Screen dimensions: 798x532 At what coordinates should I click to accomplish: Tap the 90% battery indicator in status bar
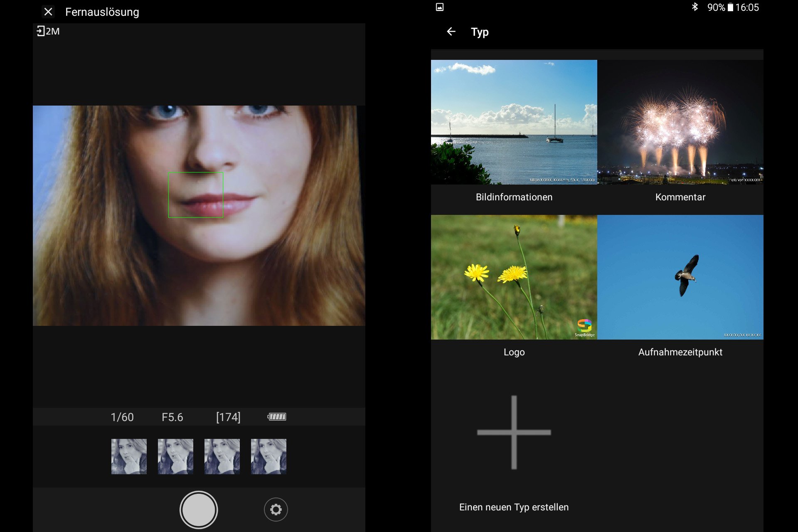720,7
